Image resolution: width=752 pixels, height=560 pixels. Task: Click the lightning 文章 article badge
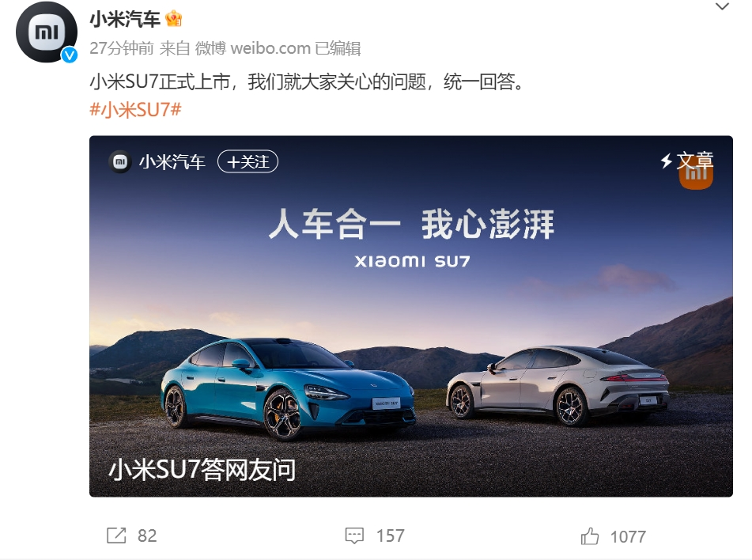pos(687,161)
